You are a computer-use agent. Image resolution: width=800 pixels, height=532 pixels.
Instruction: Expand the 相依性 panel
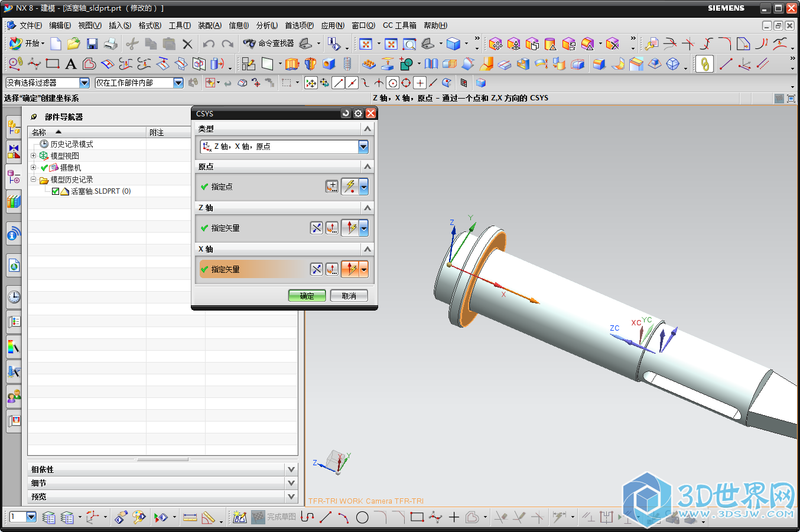click(291, 469)
